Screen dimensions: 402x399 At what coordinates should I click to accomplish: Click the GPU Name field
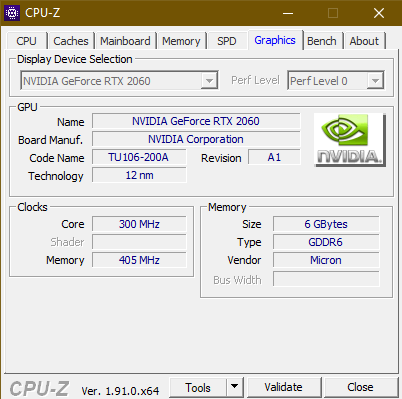point(196,121)
